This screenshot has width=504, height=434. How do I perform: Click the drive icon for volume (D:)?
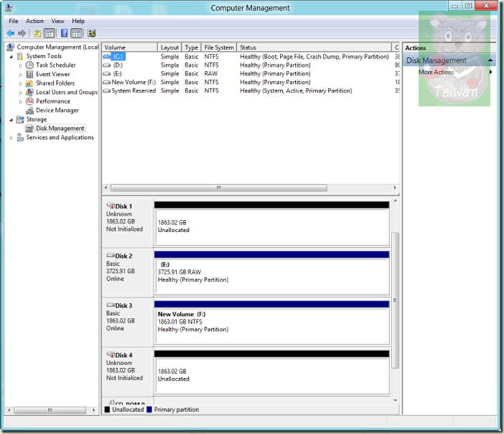(107, 65)
